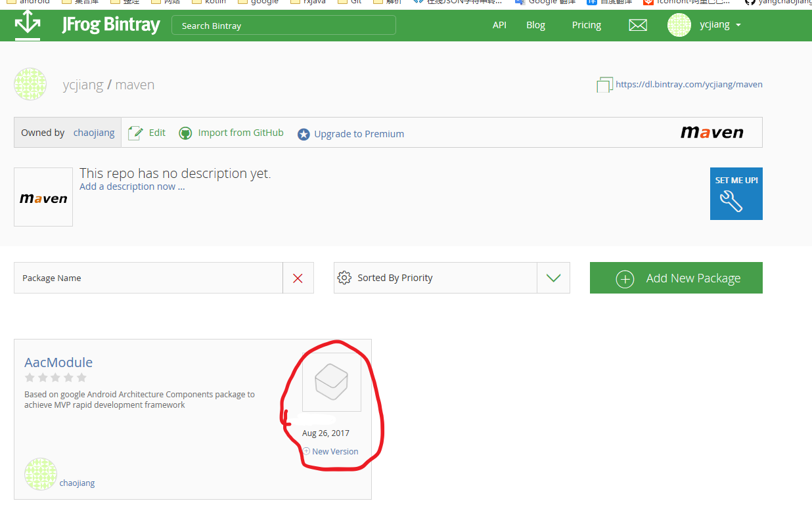Open the maven breadcrumb link
812x526 pixels.
135,85
